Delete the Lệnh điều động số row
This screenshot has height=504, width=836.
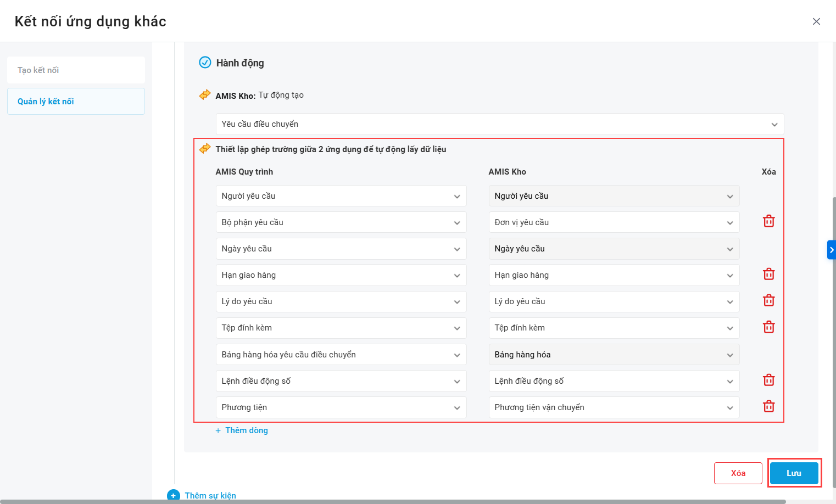tap(768, 380)
